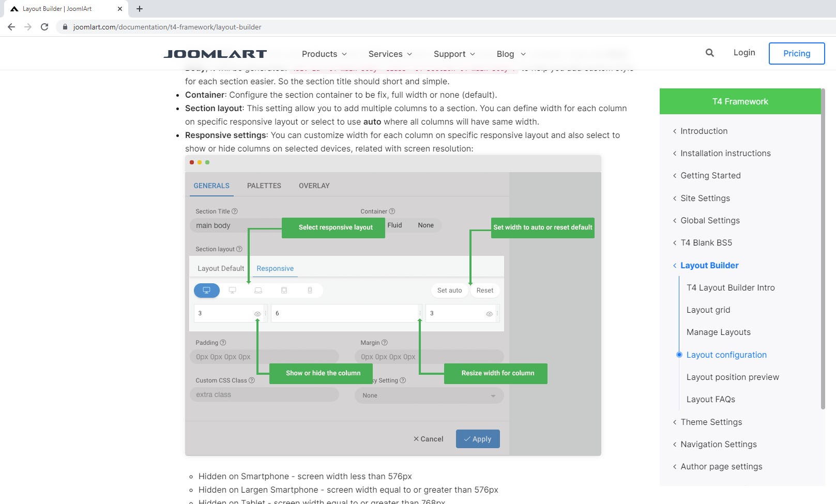Select the smartphone device icon

[x=310, y=291]
